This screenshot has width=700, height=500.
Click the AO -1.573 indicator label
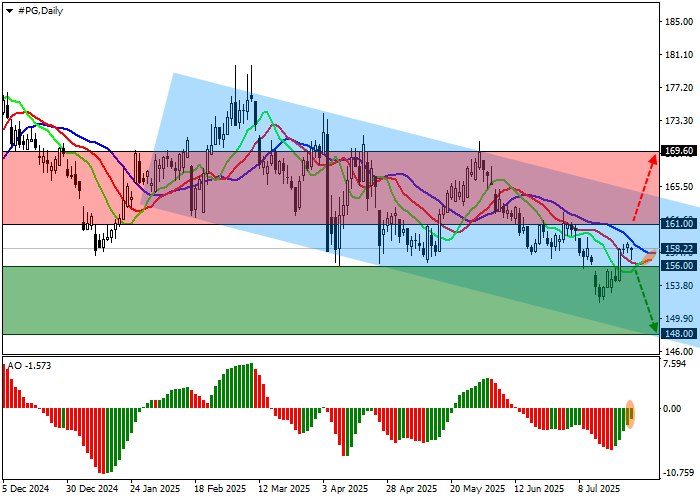point(29,366)
